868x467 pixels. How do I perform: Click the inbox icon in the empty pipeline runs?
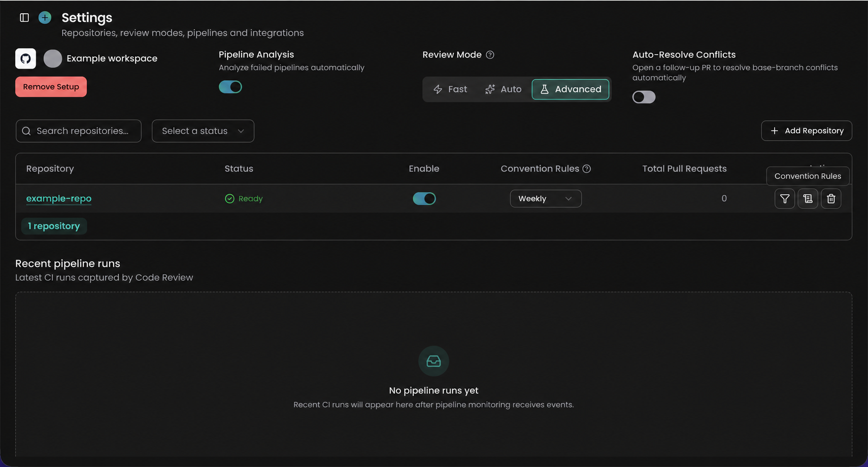point(433,361)
